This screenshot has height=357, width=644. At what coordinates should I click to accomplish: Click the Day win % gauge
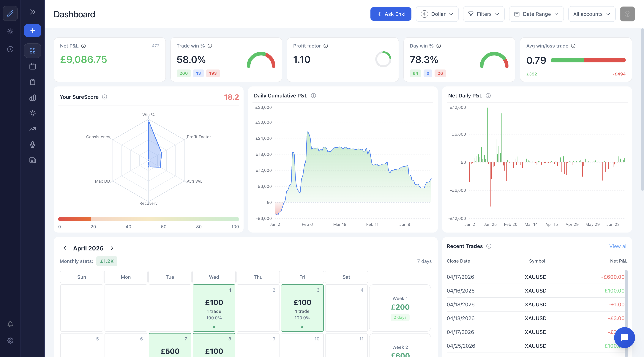point(494,60)
